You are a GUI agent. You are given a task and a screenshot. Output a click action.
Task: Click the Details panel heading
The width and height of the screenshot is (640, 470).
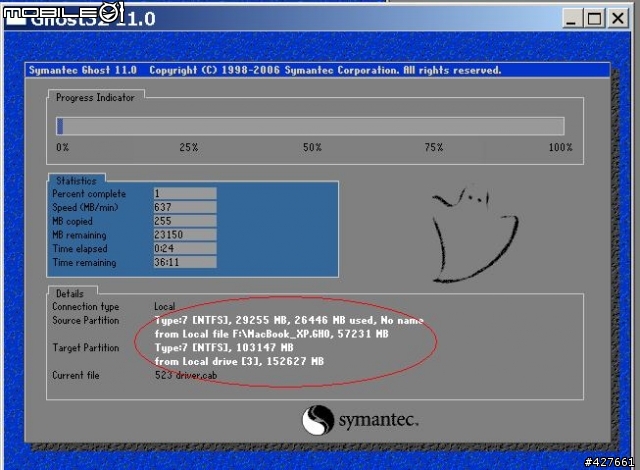coord(70,294)
